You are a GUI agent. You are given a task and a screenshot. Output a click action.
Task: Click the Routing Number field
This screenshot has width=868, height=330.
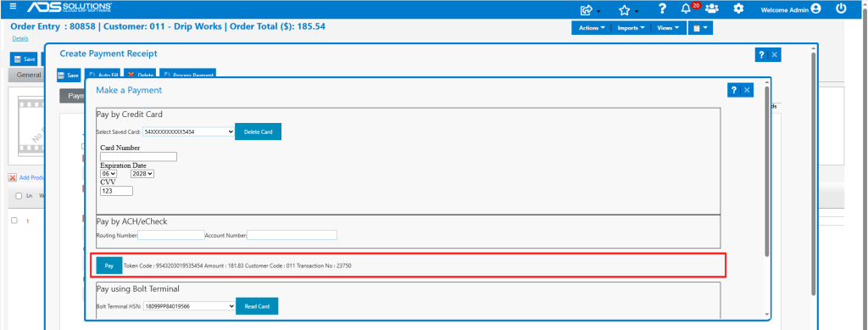(171, 235)
